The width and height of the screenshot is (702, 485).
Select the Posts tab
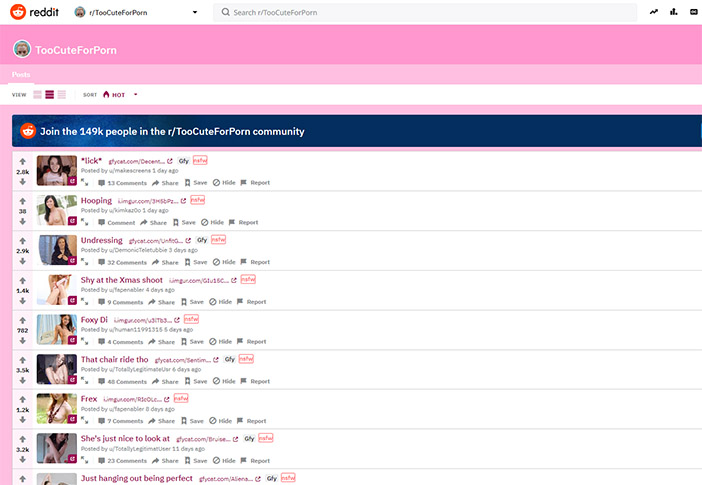21,74
